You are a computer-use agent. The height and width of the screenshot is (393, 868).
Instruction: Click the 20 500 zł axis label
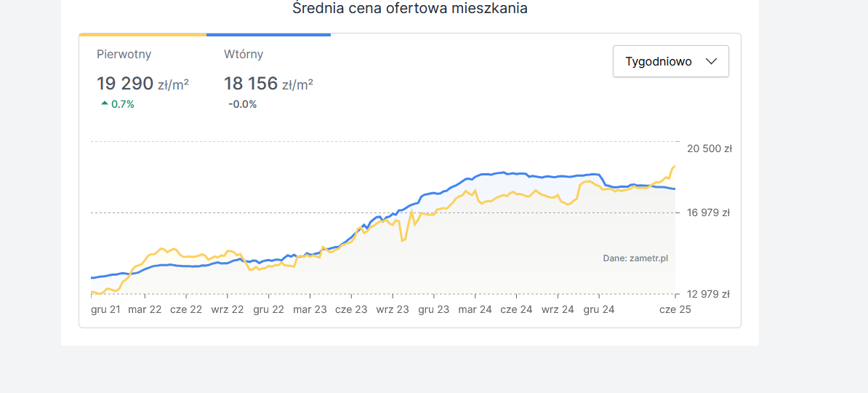[709, 148]
